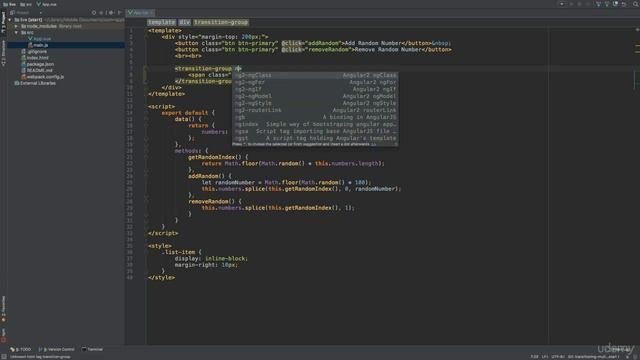640x360 pixels.
Task: Select README.md in project tree
Action: (37, 70)
